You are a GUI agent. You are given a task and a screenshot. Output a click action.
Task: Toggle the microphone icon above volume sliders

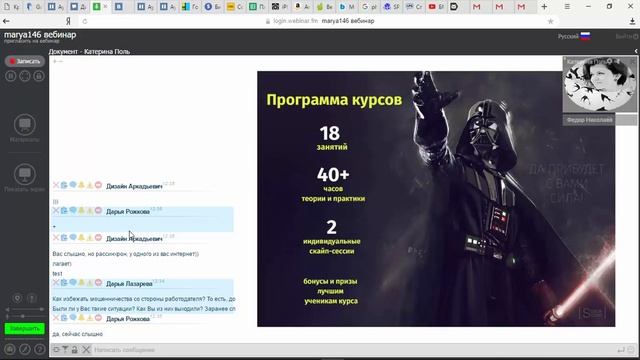coord(18,298)
